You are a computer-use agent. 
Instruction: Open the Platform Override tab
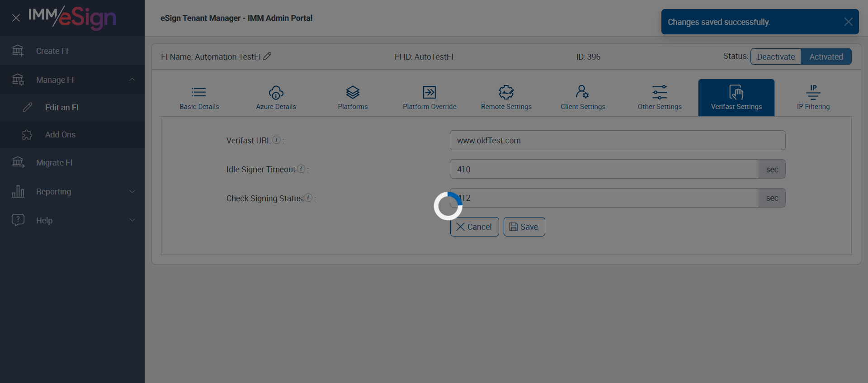(429, 98)
